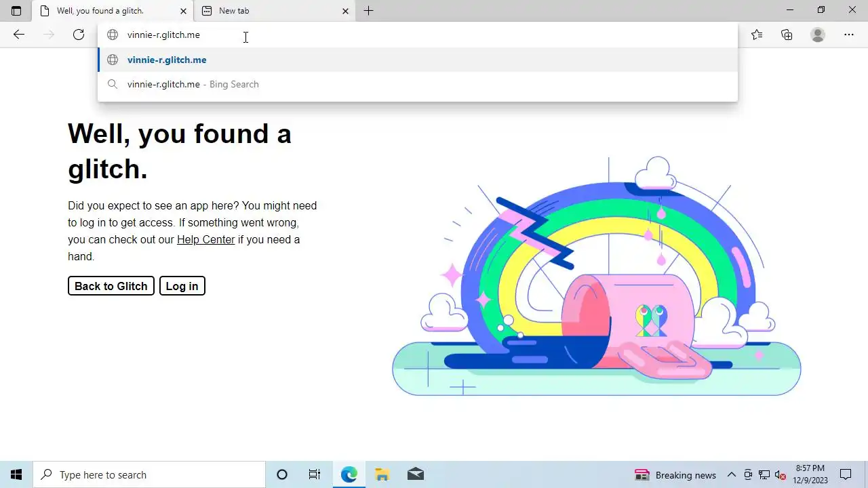Image resolution: width=868 pixels, height=488 pixels.
Task: Open a new tab with plus button
Action: (368, 11)
